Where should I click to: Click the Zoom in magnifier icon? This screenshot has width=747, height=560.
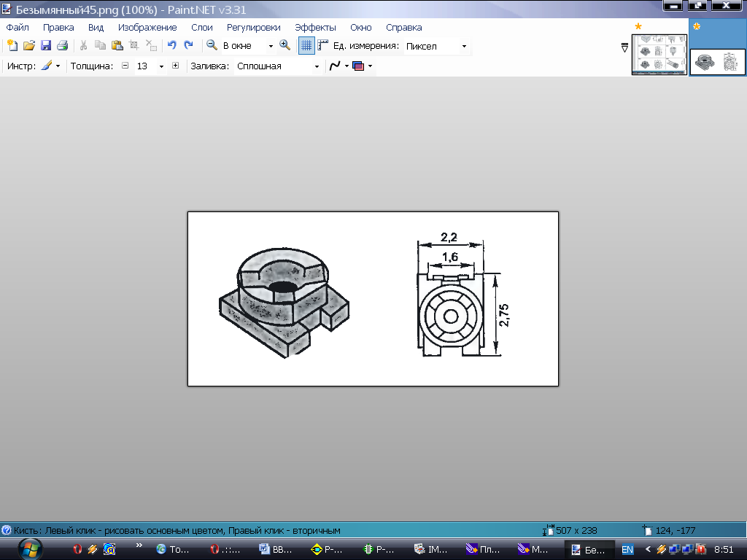tap(285, 45)
